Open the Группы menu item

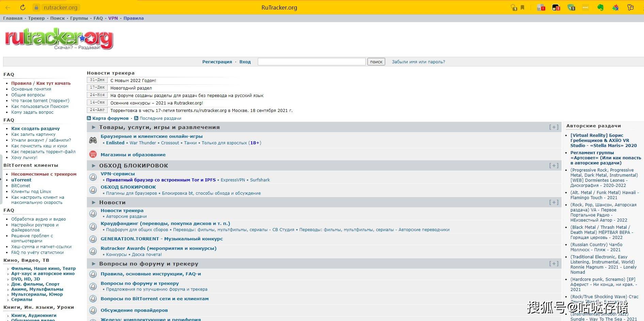point(79,18)
